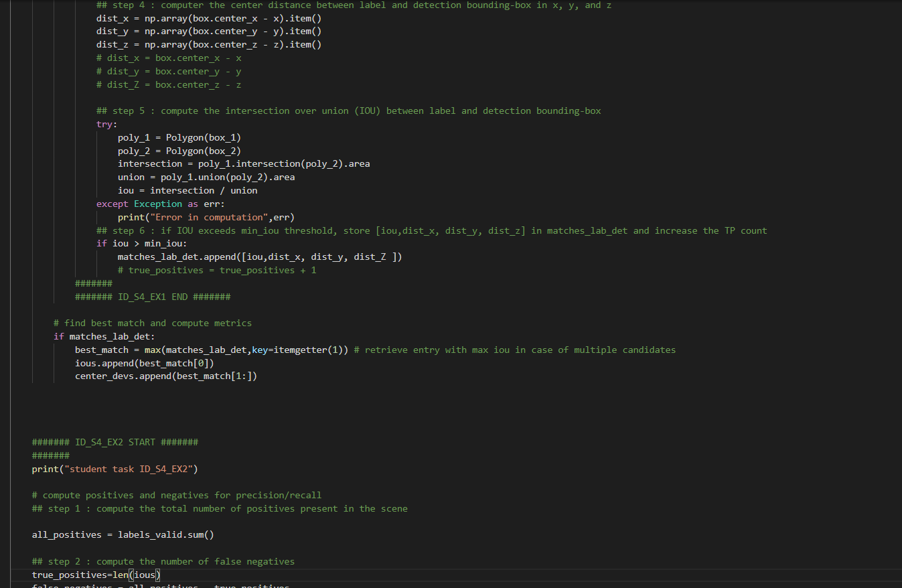The height and width of the screenshot is (588, 902).
Task: Click the 'if matches_lab_det:' line
Action: 104,337
